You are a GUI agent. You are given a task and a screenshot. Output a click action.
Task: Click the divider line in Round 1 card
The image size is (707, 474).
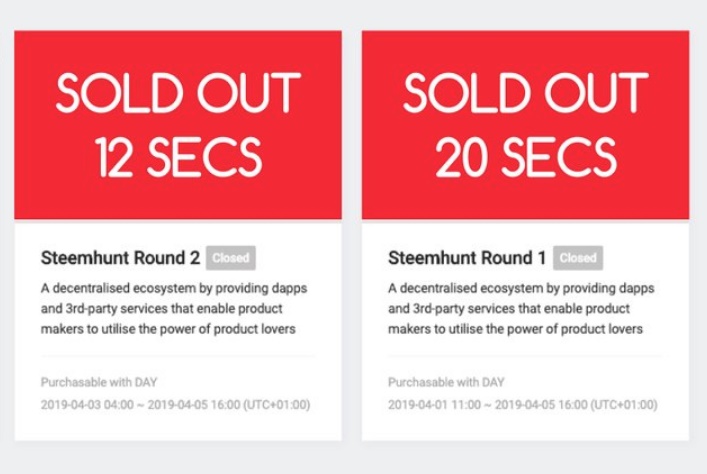point(524,355)
